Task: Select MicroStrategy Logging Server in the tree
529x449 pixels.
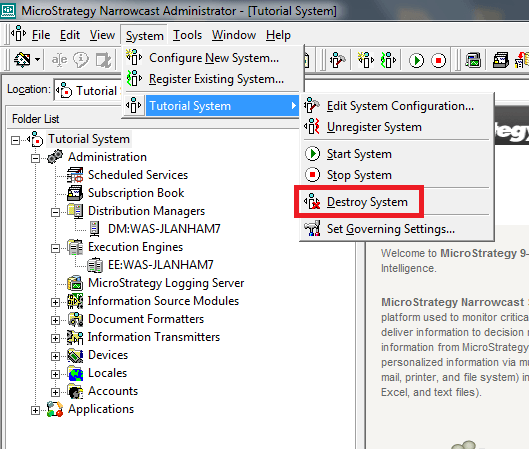Action: [166, 283]
